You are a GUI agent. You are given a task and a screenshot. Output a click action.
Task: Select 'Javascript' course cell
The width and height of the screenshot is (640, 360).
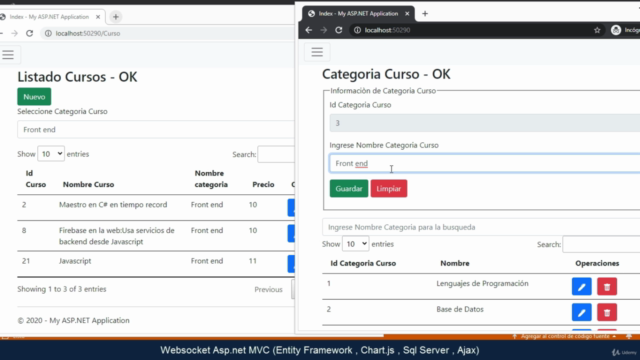75,261
